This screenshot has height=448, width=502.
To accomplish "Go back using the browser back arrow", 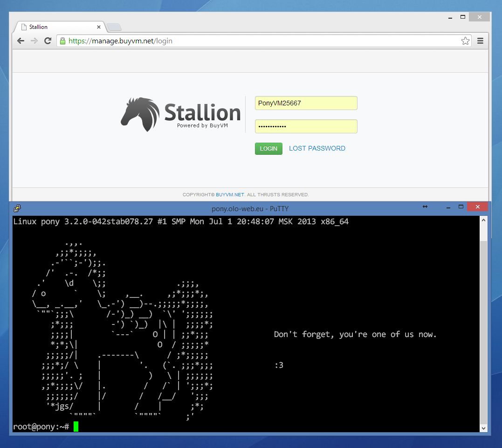I will tap(21, 41).
